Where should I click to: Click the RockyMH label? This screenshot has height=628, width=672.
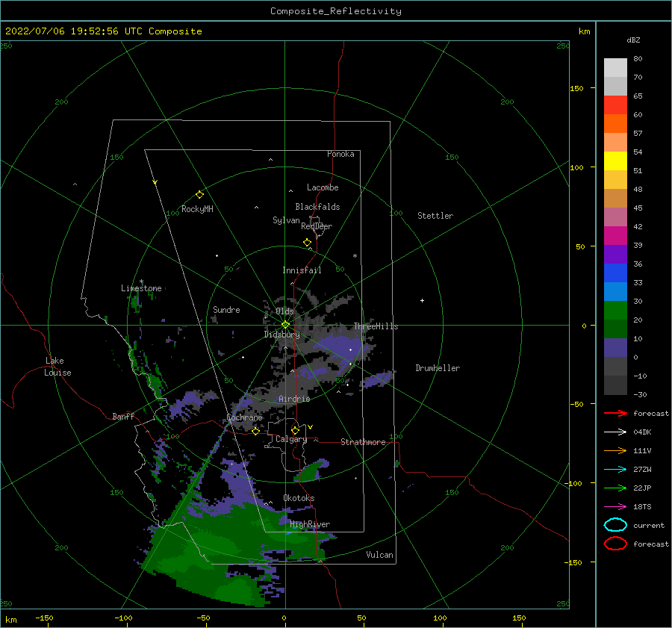(197, 209)
